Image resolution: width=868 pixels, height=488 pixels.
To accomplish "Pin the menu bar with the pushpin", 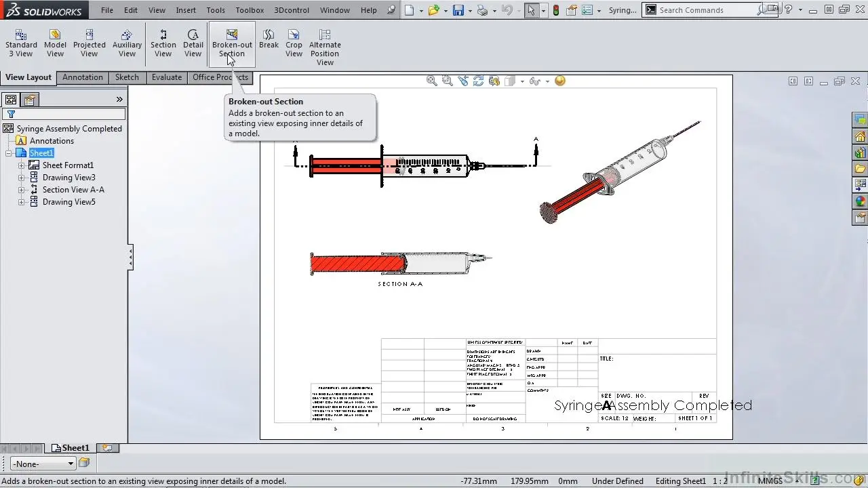I will pos(391,10).
